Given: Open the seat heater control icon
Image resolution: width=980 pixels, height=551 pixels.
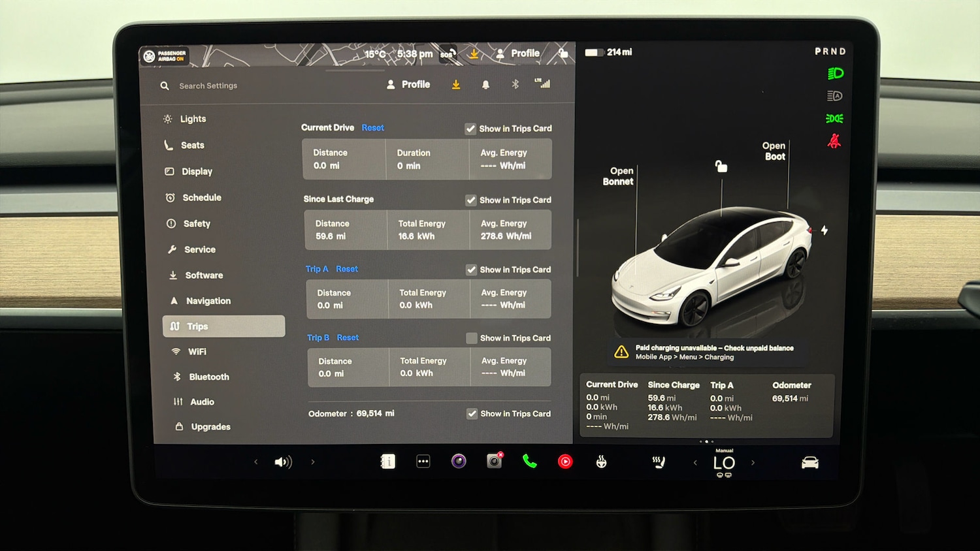Looking at the screenshot, I should [658, 462].
